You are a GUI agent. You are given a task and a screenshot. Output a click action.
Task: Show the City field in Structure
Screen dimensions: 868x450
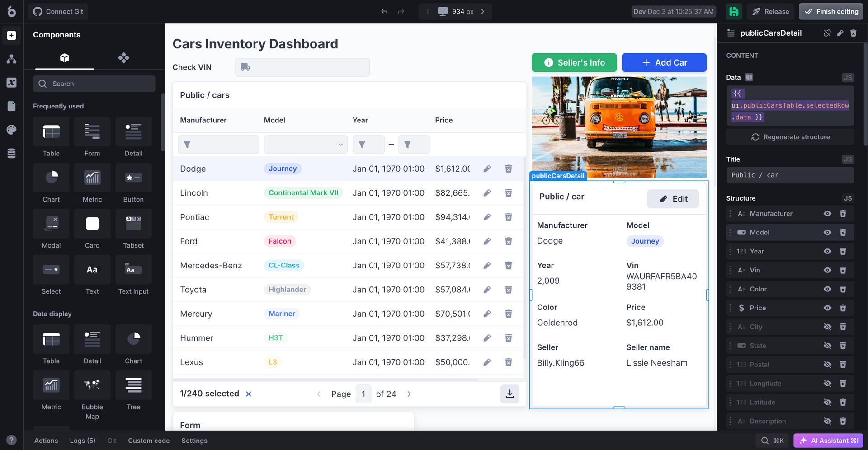click(x=827, y=327)
